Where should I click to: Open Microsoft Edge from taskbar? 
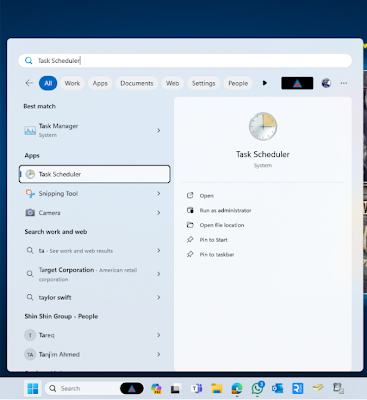[x=237, y=388]
